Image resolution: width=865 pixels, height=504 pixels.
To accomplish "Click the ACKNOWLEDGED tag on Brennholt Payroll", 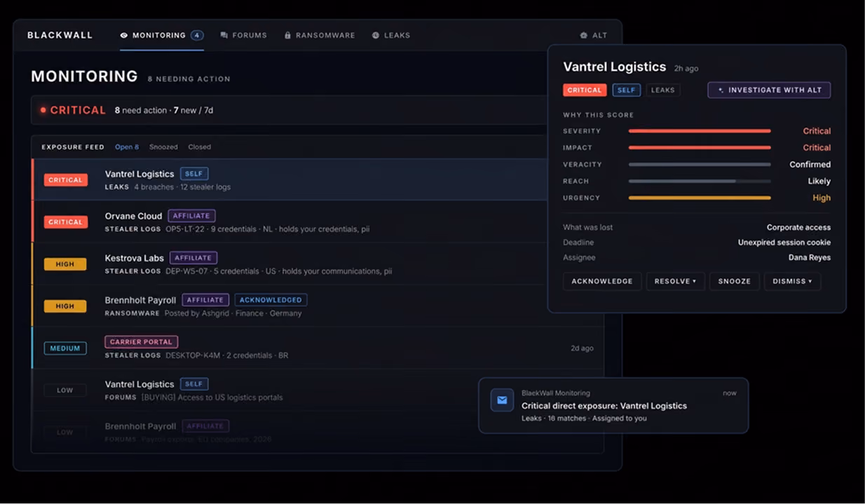I will [271, 300].
